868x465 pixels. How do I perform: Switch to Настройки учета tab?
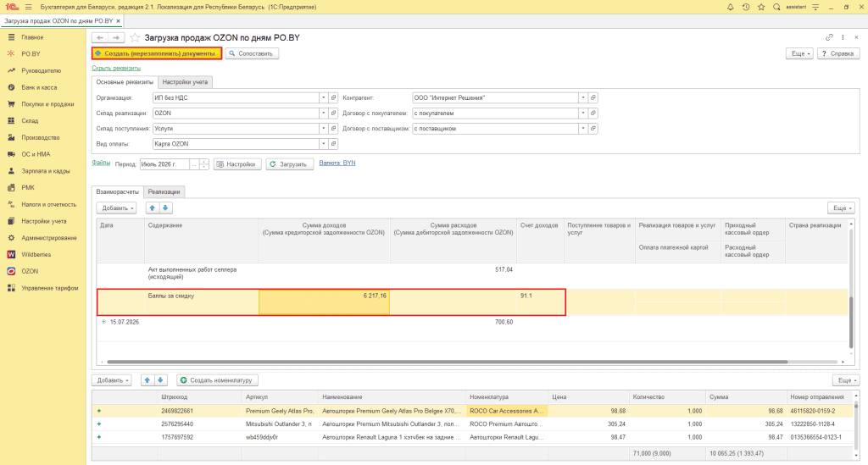[x=185, y=82]
